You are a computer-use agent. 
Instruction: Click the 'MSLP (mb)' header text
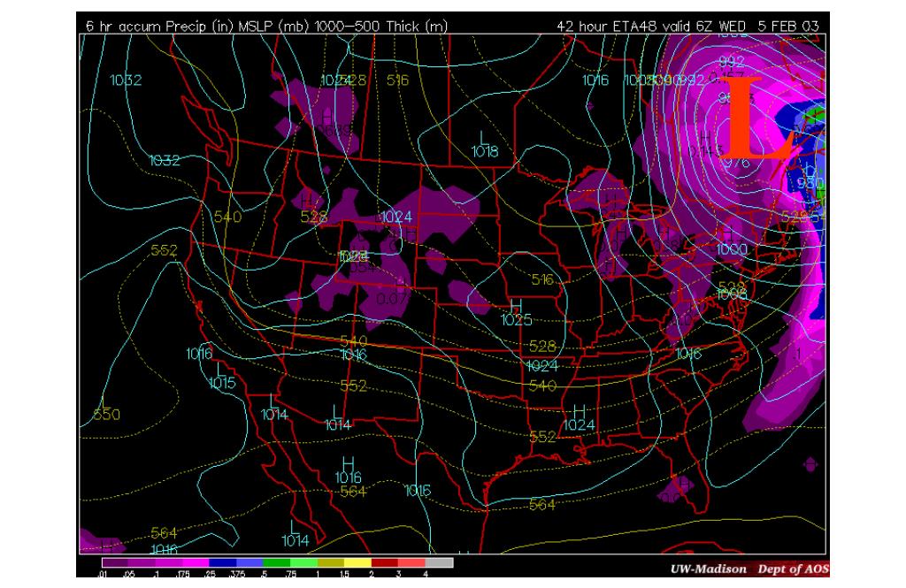pyautogui.click(x=274, y=26)
